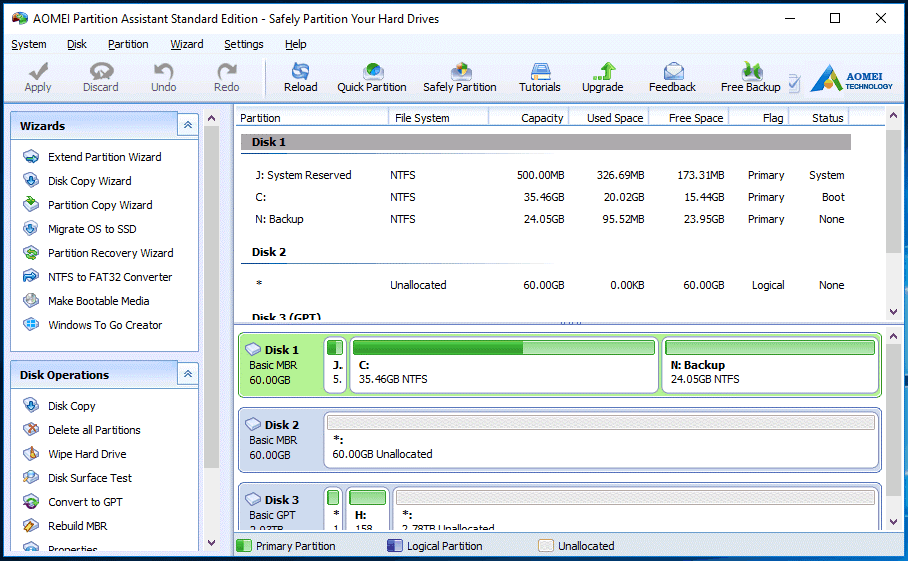Click the left sidebar down scroll arrow
The height and width of the screenshot is (561, 908).
click(x=211, y=543)
